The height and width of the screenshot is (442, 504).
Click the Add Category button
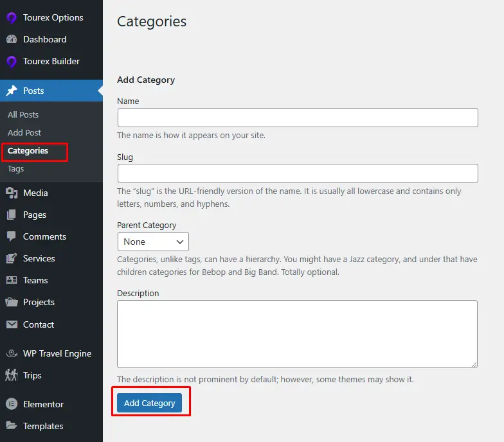click(149, 403)
